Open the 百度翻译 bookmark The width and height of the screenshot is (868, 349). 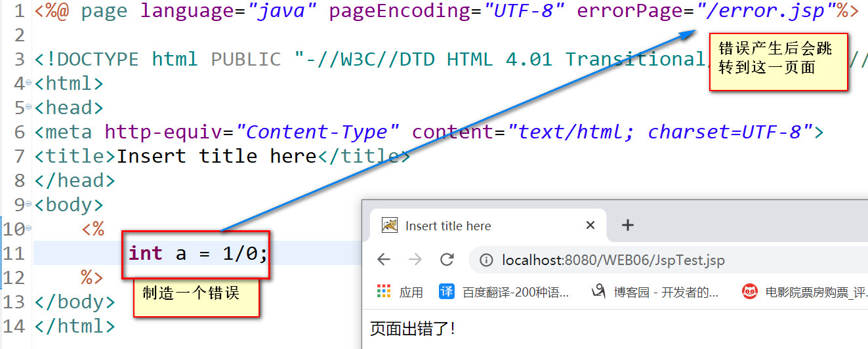pyautogui.click(x=505, y=292)
